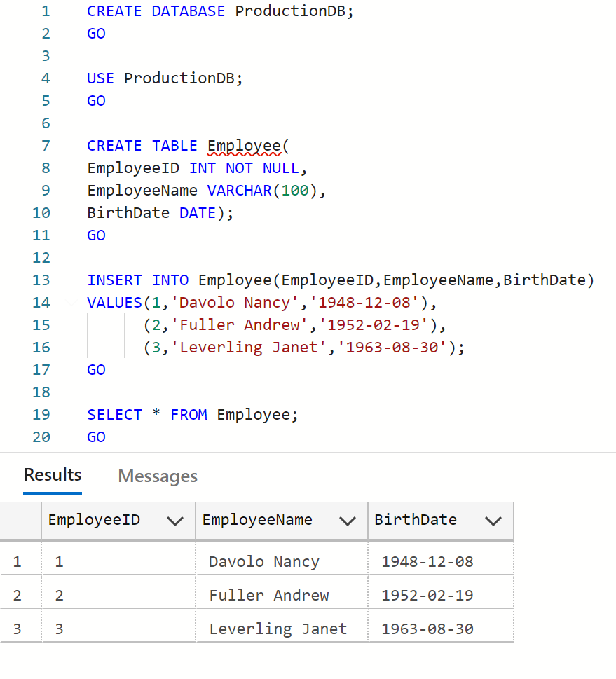Open the EmployeeName column dropdown chevron

347,521
